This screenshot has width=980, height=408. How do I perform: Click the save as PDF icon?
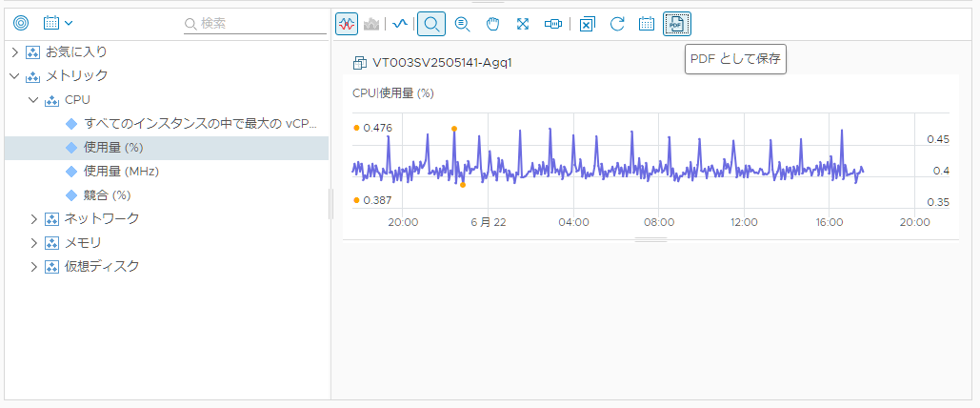pyautogui.click(x=677, y=25)
